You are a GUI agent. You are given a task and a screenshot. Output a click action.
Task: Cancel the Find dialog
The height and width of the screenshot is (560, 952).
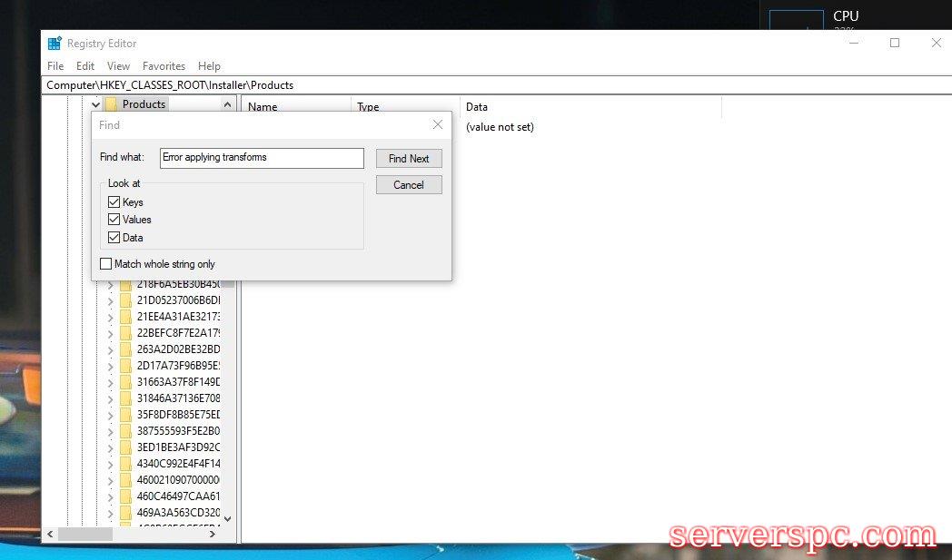[409, 185]
